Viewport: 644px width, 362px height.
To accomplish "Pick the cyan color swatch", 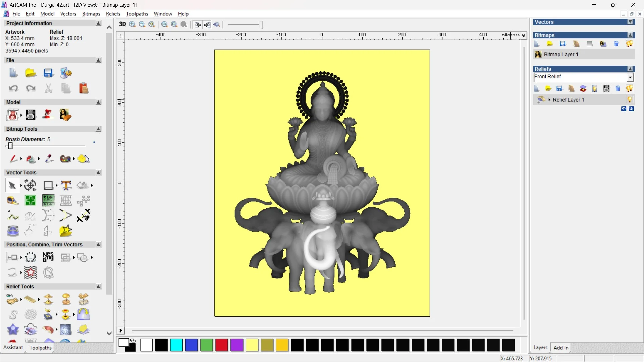I will pyautogui.click(x=176, y=345).
